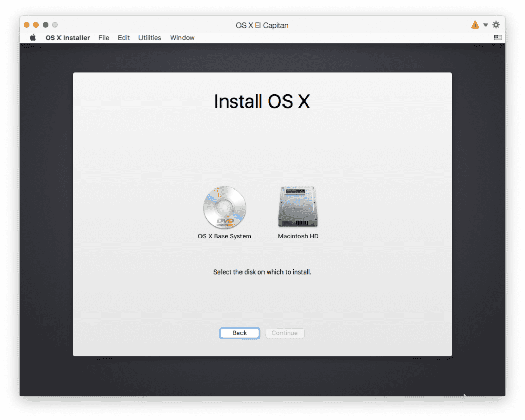Click the OS X El Capitan title bar
Image resolution: width=525 pixels, height=420 pixels.
[x=262, y=25]
